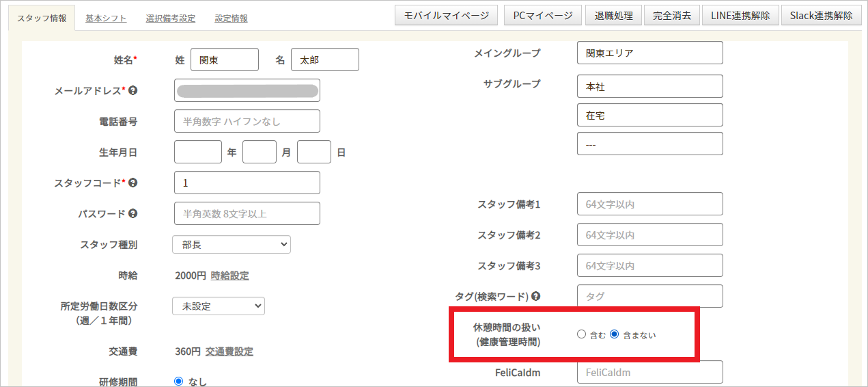The image size is (868, 387).
Task: Open the スタッフ種別 dropdown
Action: pyautogui.click(x=232, y=244)
